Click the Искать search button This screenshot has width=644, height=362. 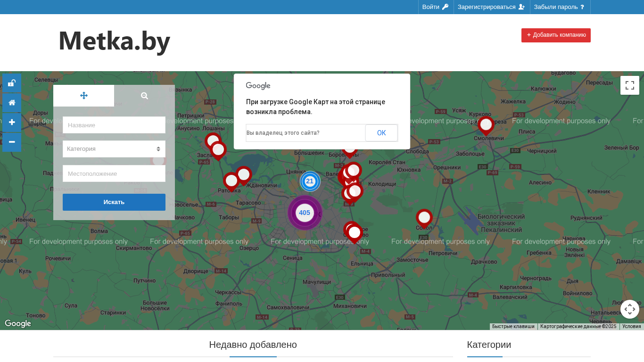coord(114,202)
